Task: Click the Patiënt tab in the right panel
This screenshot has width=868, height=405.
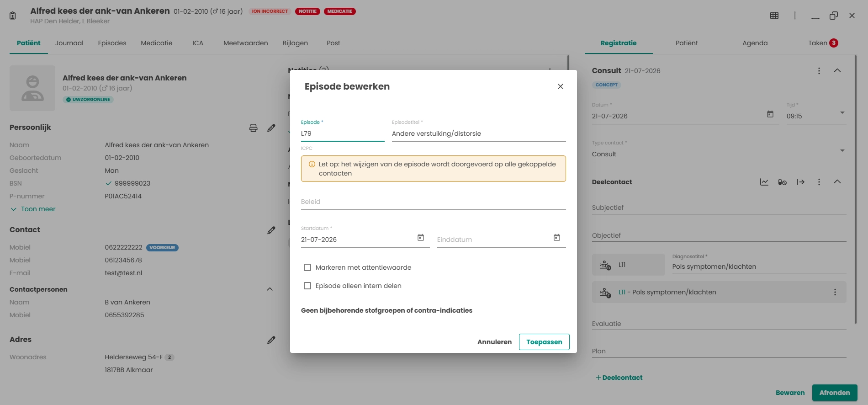Action: pos(687,43)
